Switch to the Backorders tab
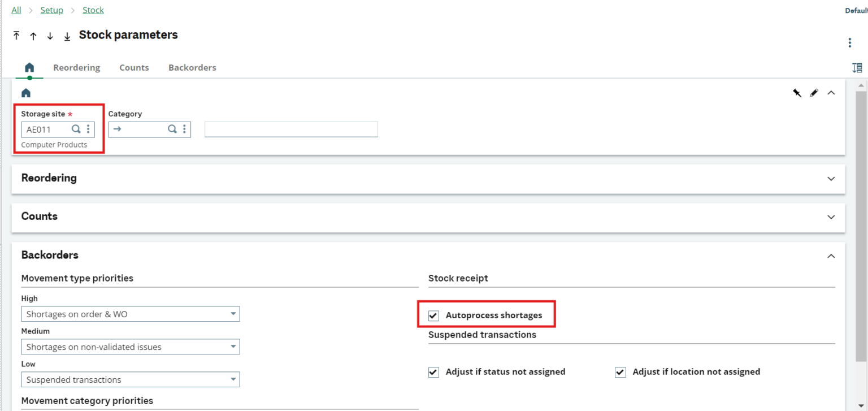The height and width of the screenshot is (411, 868). point(192,67)
